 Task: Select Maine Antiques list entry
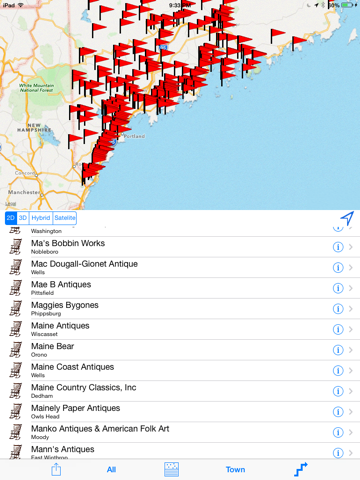(180, 329)
